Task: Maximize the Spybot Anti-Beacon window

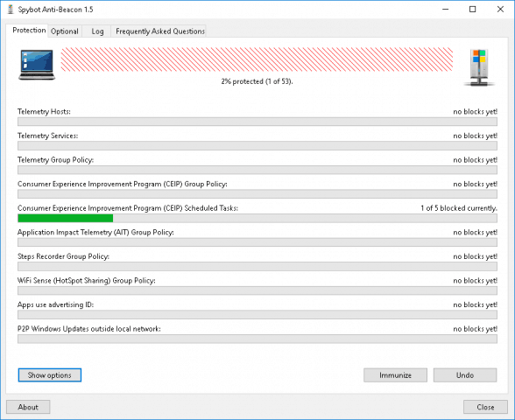Action: click(472, 9)
